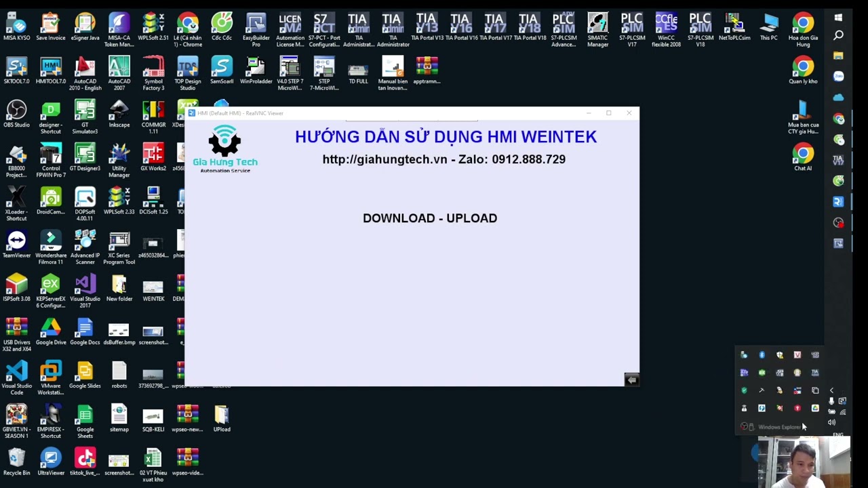This screenshot has height=488, width=868.
Task: Click the volume speaker tray icon
Action: coord(831,422)
